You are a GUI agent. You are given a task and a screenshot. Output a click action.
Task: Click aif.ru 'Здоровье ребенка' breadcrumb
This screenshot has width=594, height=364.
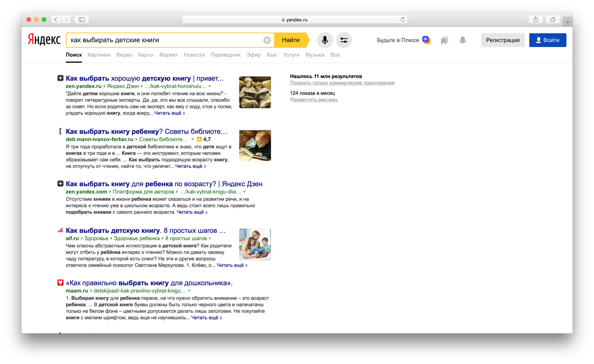(x=137, y=239)
